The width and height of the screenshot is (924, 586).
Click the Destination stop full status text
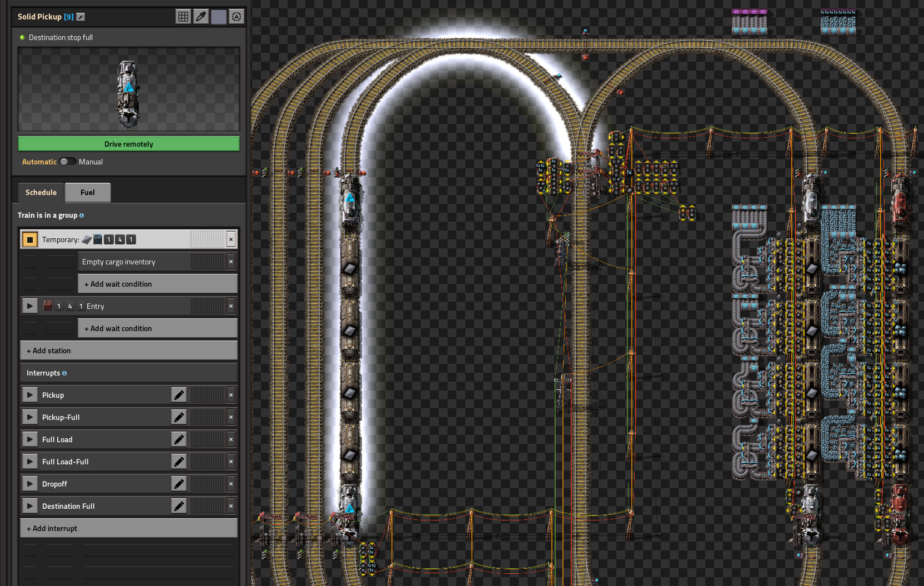pos(61,38)
